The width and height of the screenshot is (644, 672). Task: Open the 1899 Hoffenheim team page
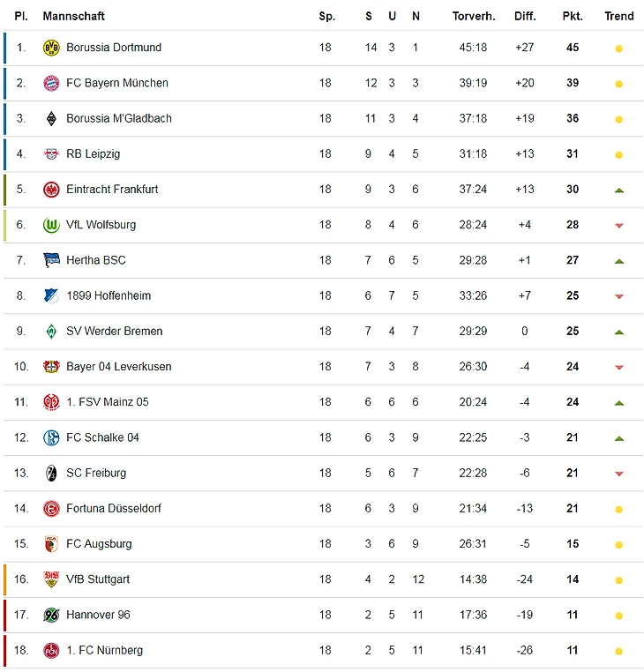[x=109, y=295]
